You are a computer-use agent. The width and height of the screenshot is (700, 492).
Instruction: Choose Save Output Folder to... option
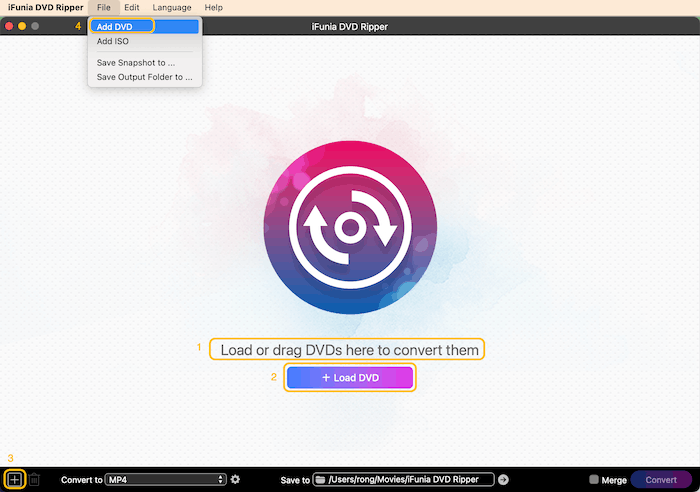tap(144, 77)
